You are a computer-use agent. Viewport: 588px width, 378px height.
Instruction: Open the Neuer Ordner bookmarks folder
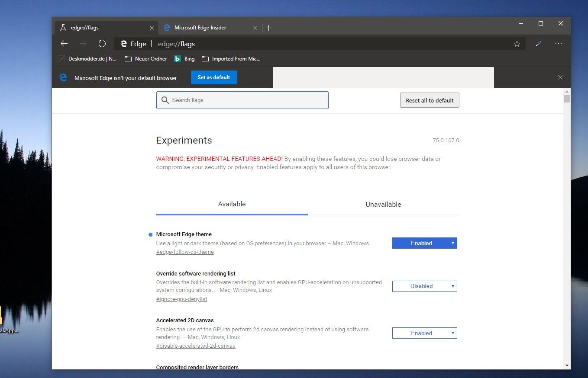pos(146,59)
